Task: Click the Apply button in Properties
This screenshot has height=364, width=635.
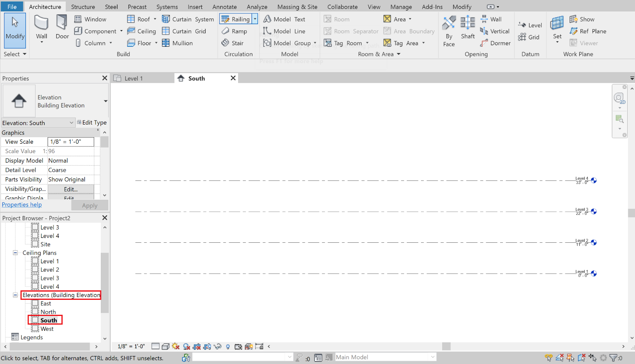Action: [90, 205]
